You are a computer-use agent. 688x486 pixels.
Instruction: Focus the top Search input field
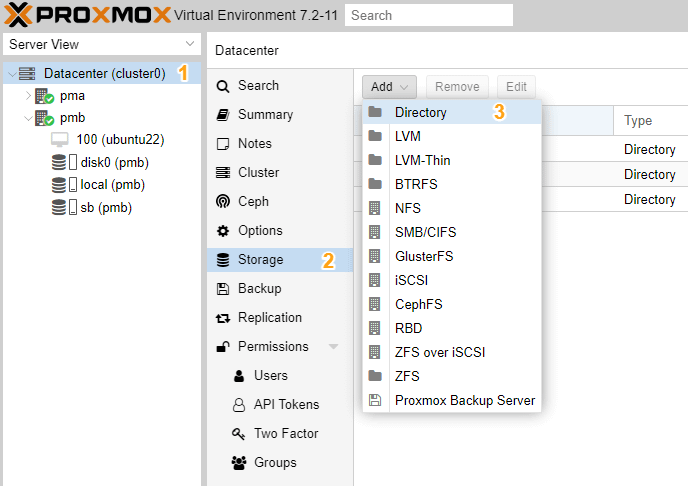(x=429, y=15)
